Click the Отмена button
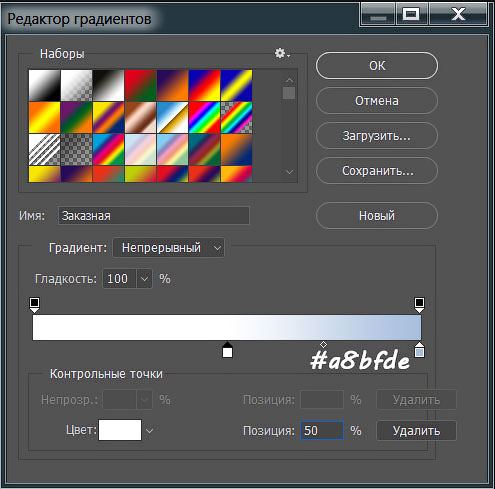The width and height of the screenshot is (495, 489). point(377,101)
